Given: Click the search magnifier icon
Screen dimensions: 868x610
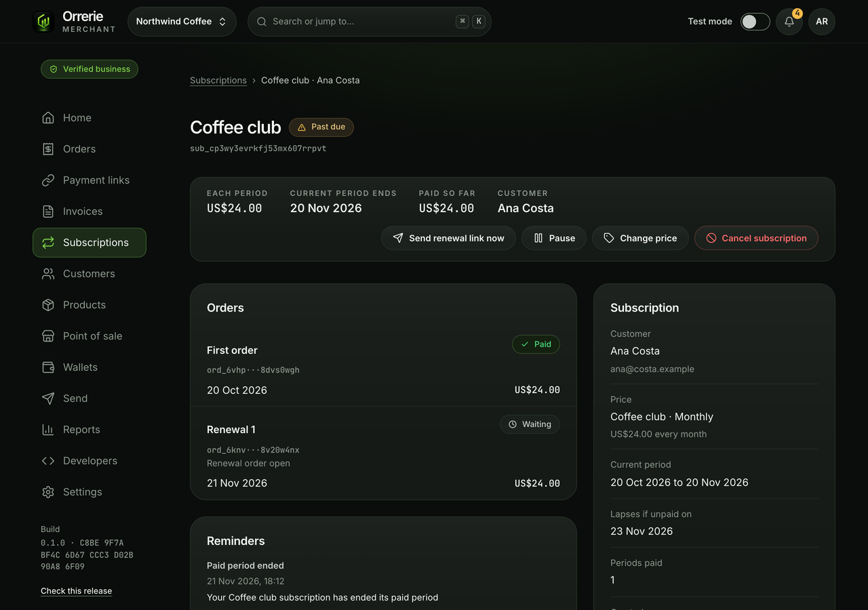Looking at the screenshot, I should pos(262,22).
